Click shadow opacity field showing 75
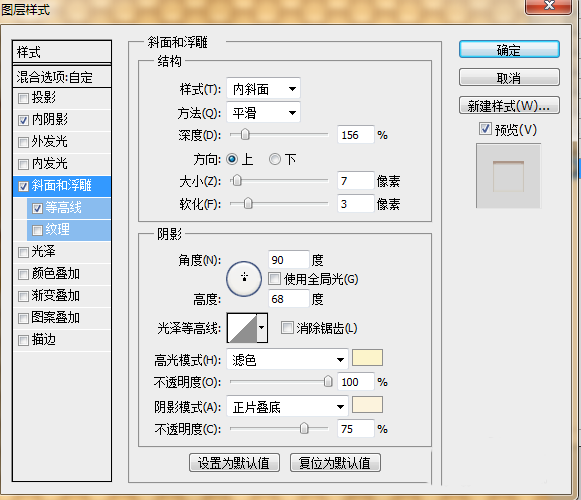This screenshot has height=500, width=581. tap(356, 429)
